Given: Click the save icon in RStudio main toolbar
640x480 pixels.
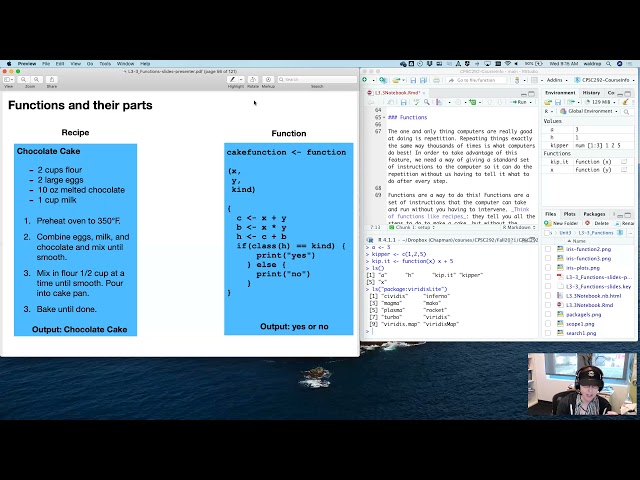Looking at the screenshot, I should [413, 80].
